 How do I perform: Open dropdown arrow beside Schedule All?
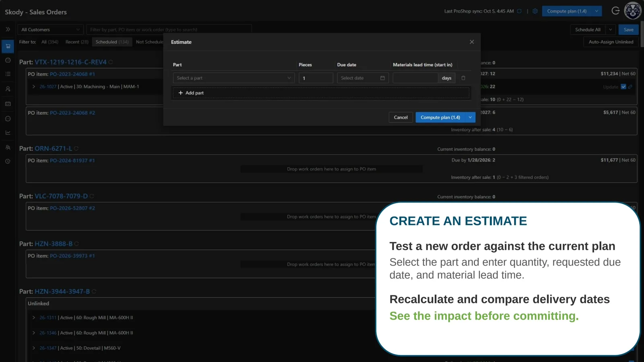click(611, 30)
